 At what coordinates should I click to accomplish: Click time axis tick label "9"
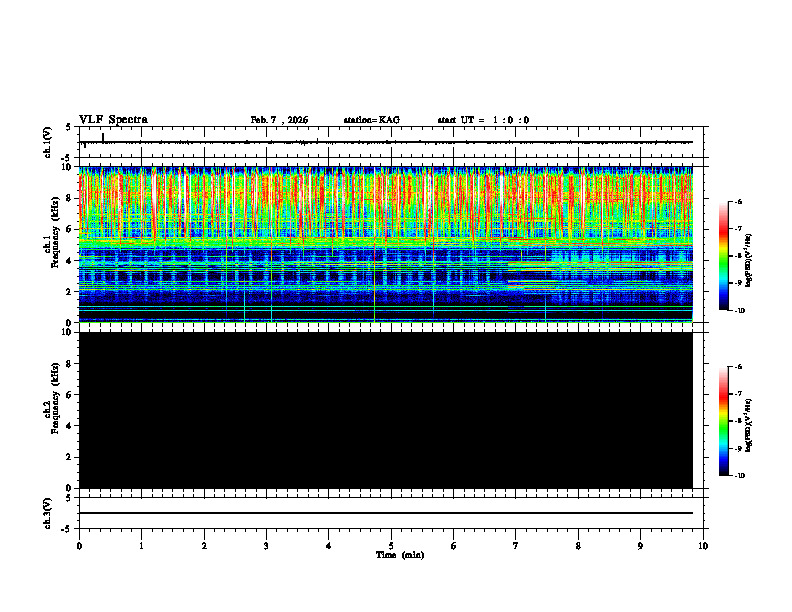(640, 546)
